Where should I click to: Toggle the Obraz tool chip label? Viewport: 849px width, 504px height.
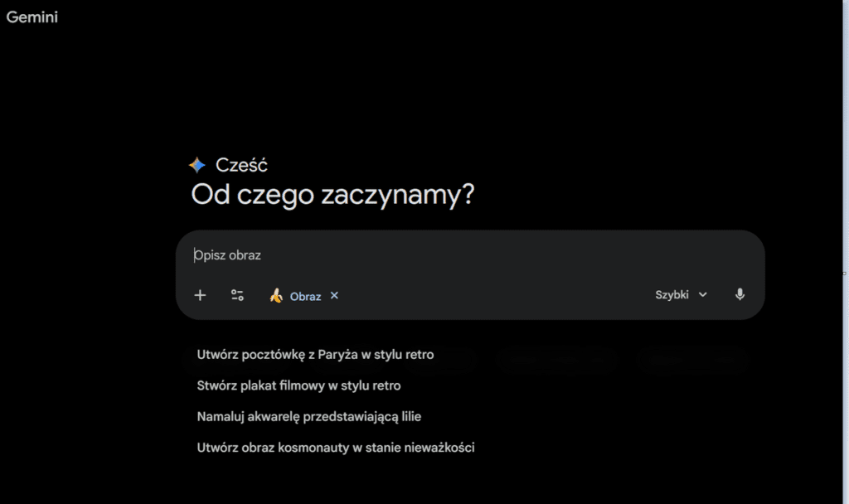pyautogui.click(x=305, y=296)
